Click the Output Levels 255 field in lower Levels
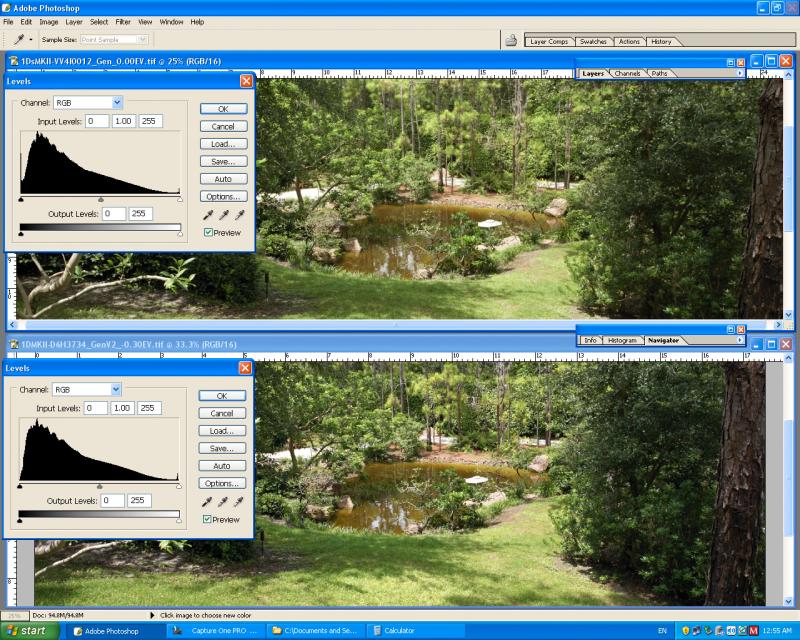 (139, 501)
